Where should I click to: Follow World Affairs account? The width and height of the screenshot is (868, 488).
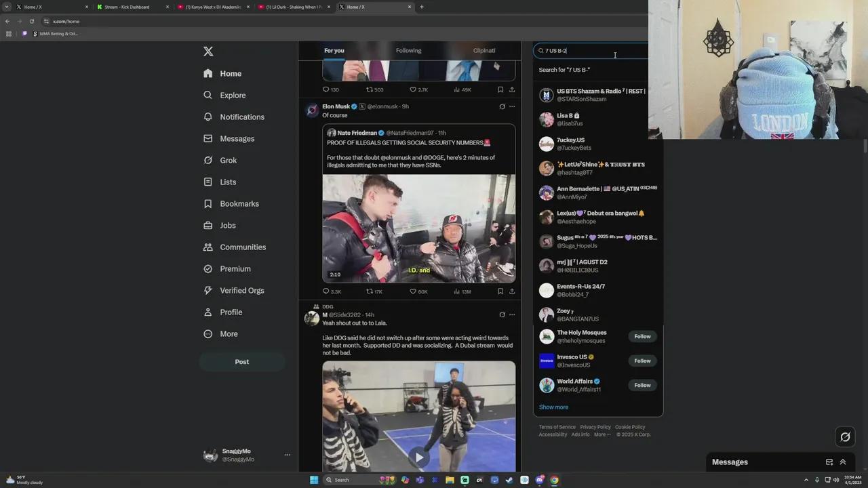click(x=642, y=385)
